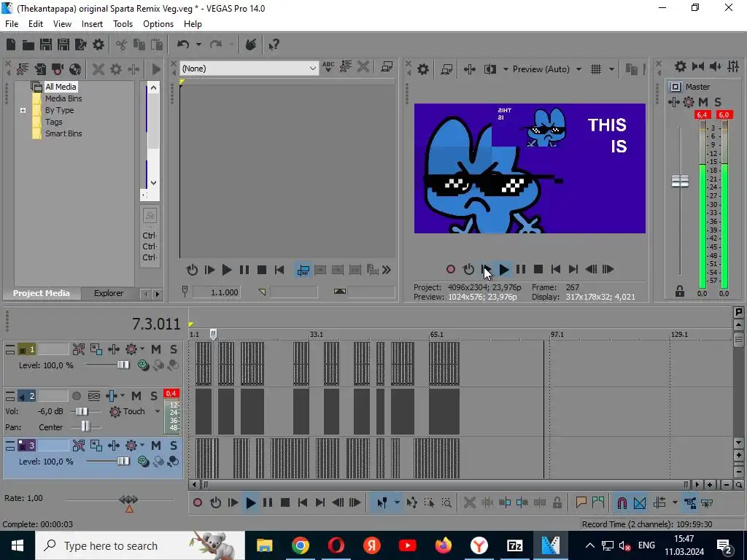Click timeline ruler at 65.1 marker
747x560 pixels.
(436, 334)
